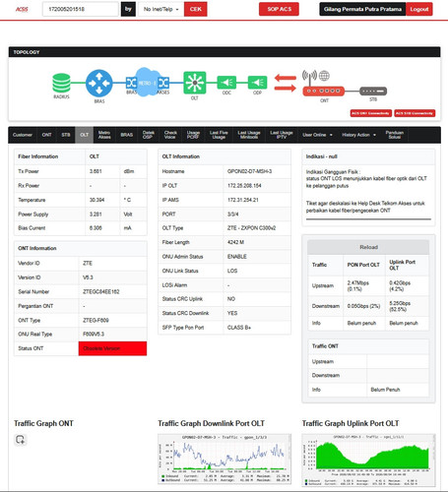Open the Traffic Graph Downlink Port OLT thumbnail

[224, 459]
